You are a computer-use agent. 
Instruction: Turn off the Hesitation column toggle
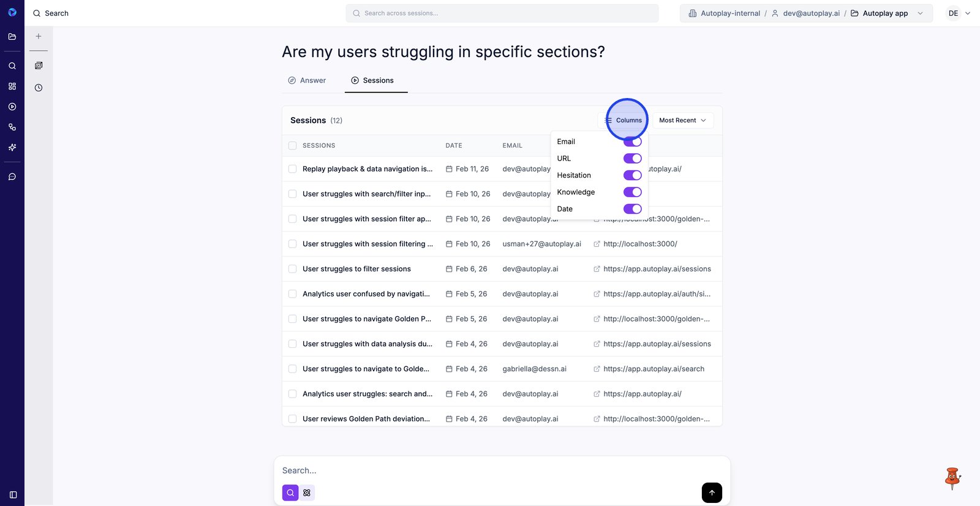click(x=632, y=175)
